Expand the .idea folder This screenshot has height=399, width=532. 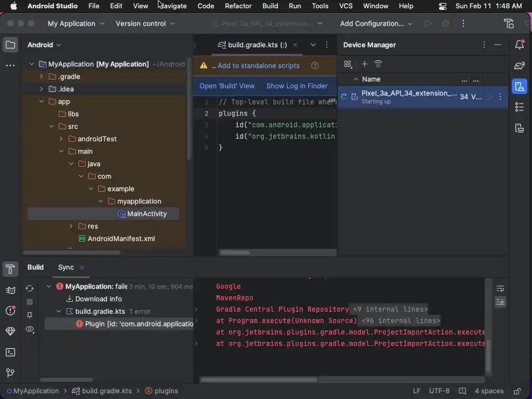tap(42, 89)
